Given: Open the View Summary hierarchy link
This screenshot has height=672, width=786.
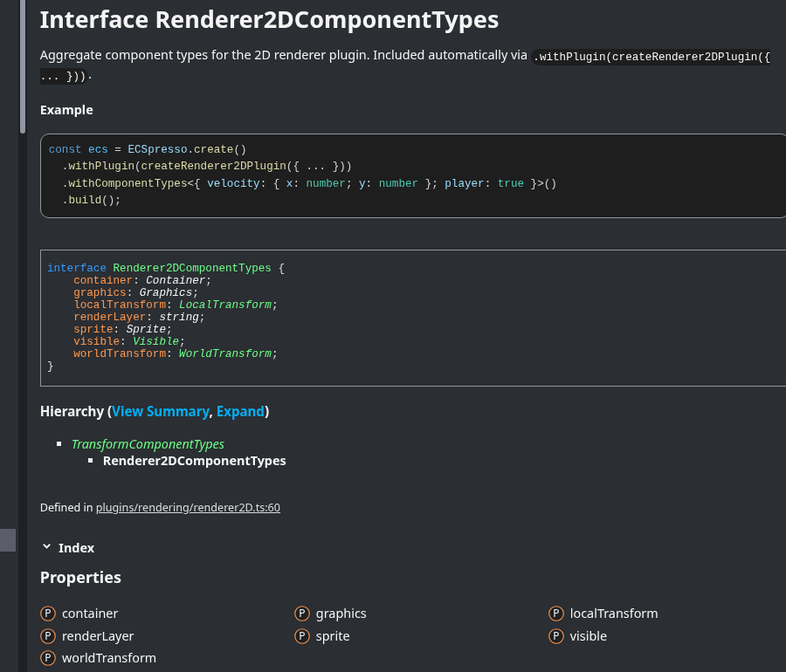Looking at the screenshot, I should (161, 412).
